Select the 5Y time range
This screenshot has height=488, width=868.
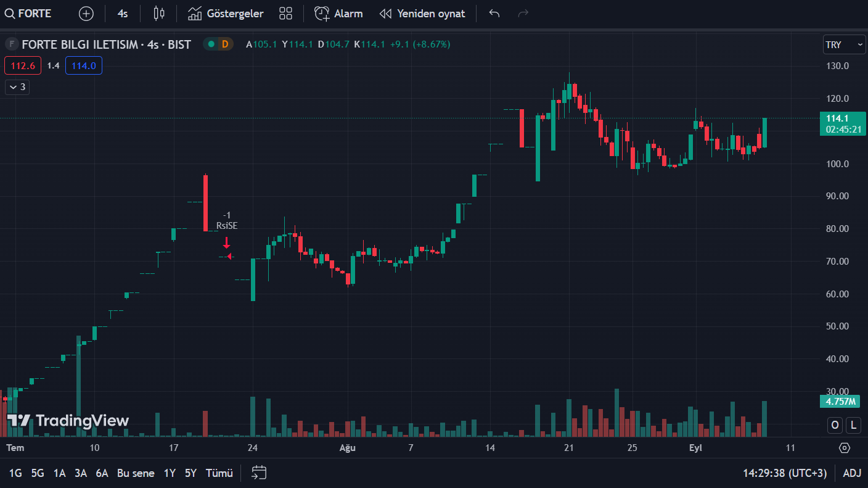(190, 473)
